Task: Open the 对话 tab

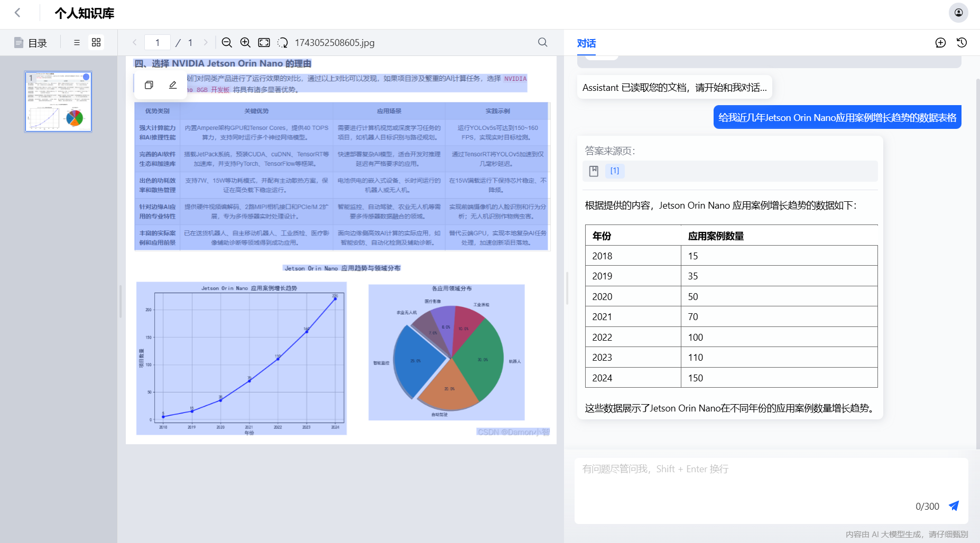Action: [586, 43]
